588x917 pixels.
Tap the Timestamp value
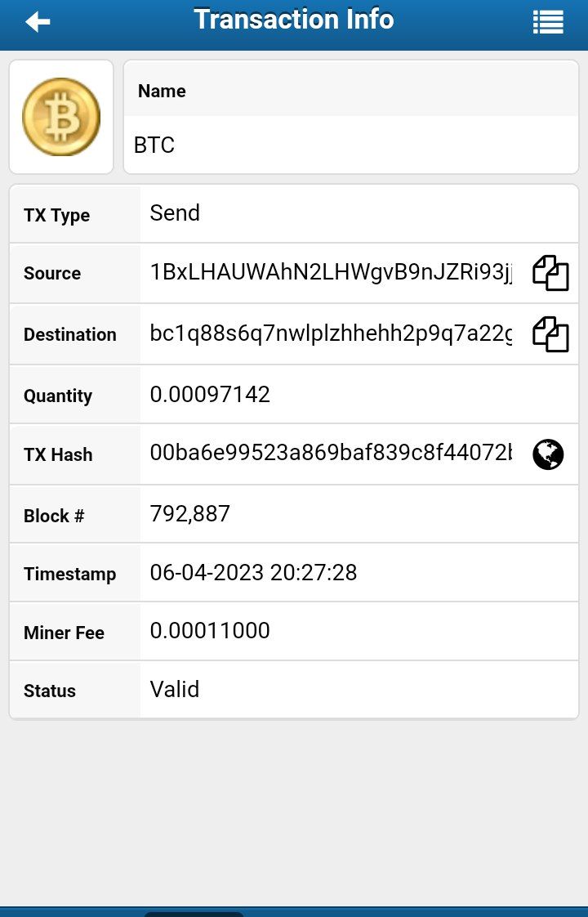(x=253, y=573)
